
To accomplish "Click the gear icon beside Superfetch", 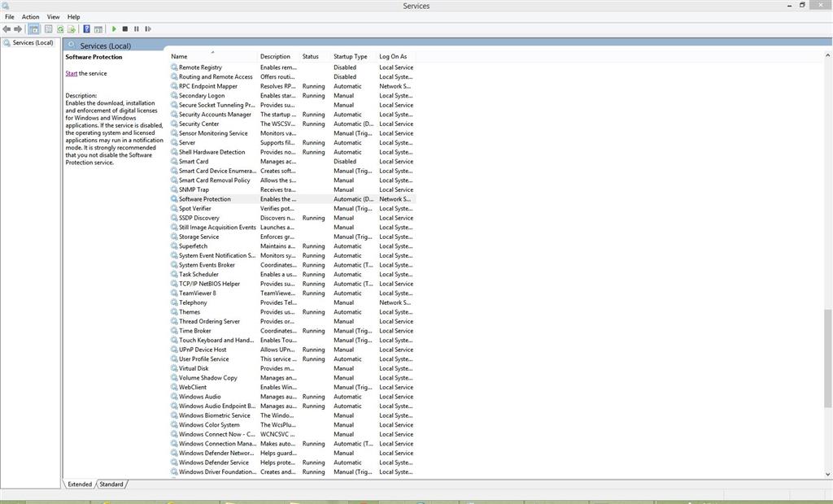I will tap(174, 246).
